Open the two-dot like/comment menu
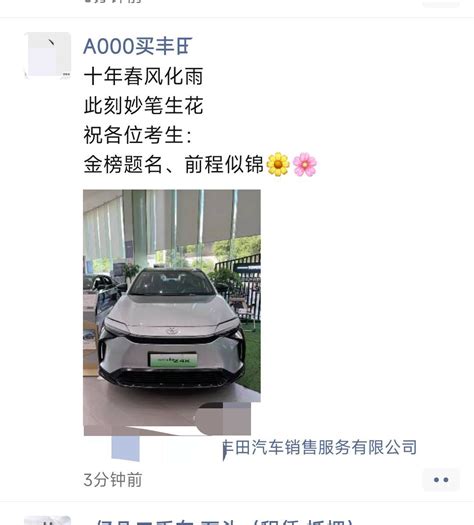 coord(441,480)
